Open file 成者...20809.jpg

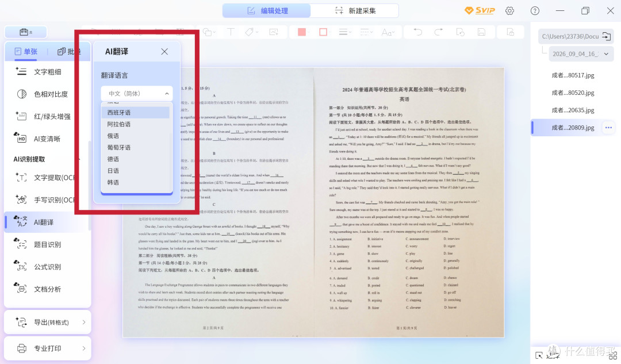[573, 128]
